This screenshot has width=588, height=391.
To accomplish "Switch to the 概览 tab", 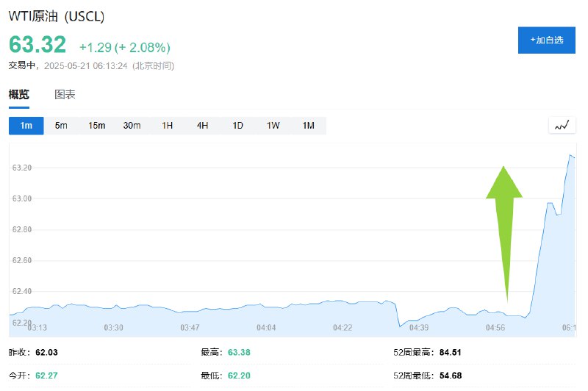I will pos(19,95).
